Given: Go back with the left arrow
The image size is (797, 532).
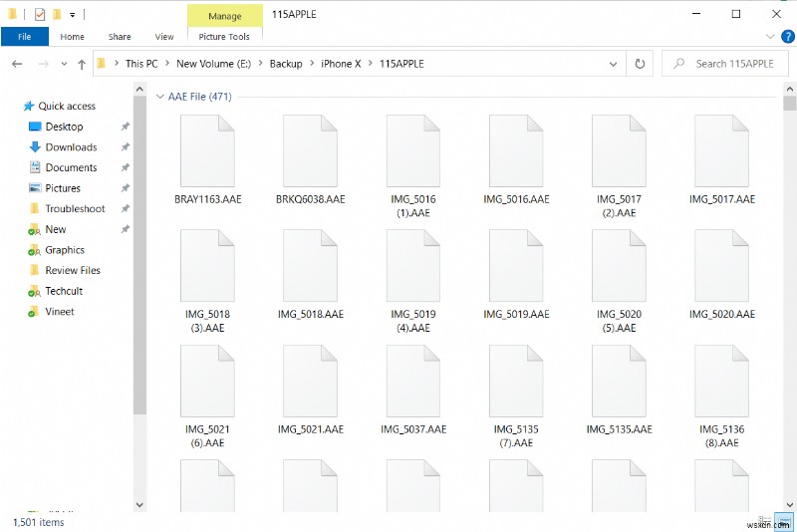Looking at the screenshot, I should (17, 64).
